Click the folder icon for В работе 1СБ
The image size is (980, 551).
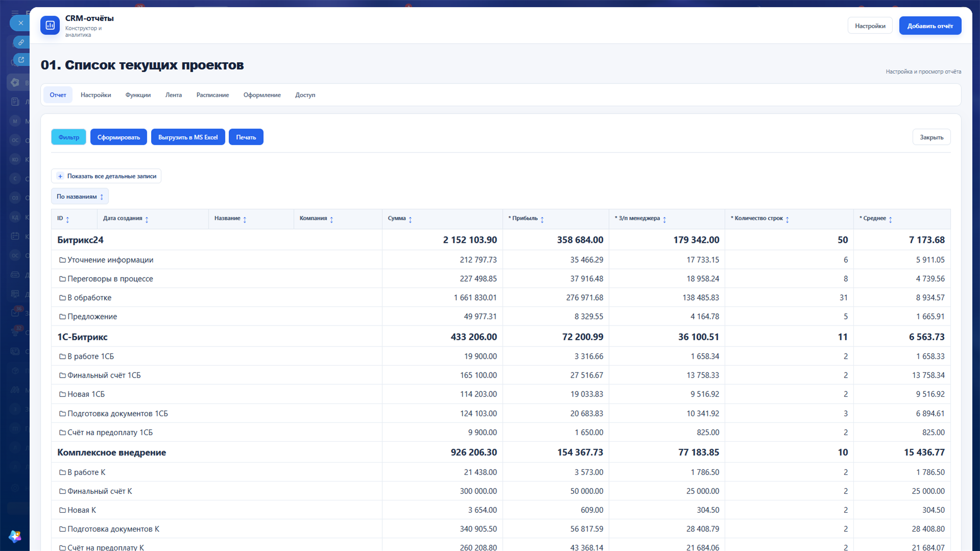[62, 357]
